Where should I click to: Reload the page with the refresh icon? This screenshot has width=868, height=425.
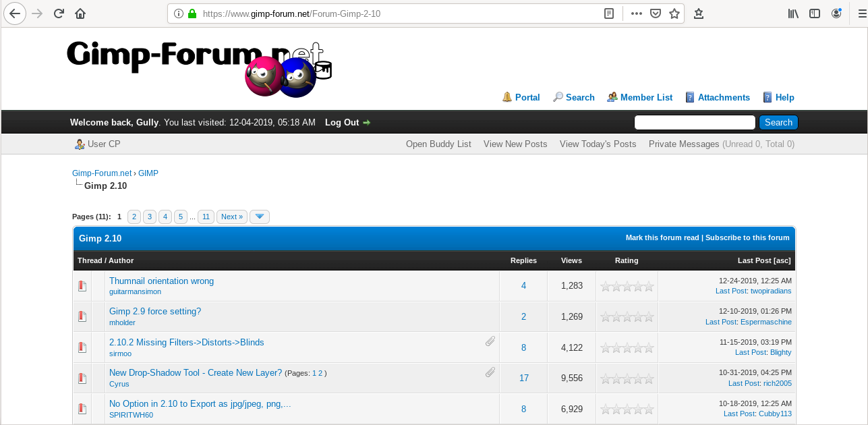point(59,13)
